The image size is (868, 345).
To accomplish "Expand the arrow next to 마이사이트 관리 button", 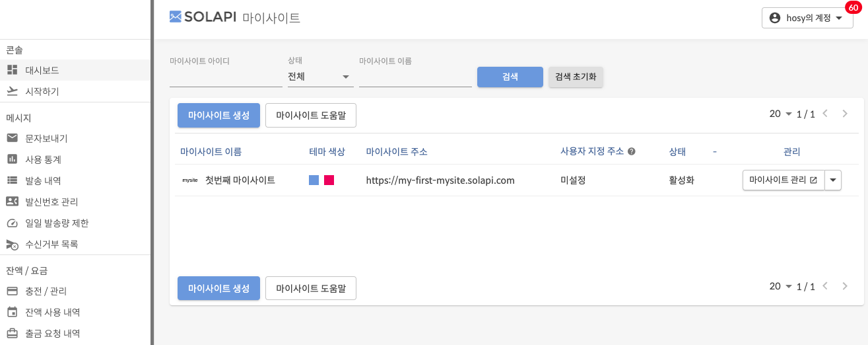I will (833, 180).
